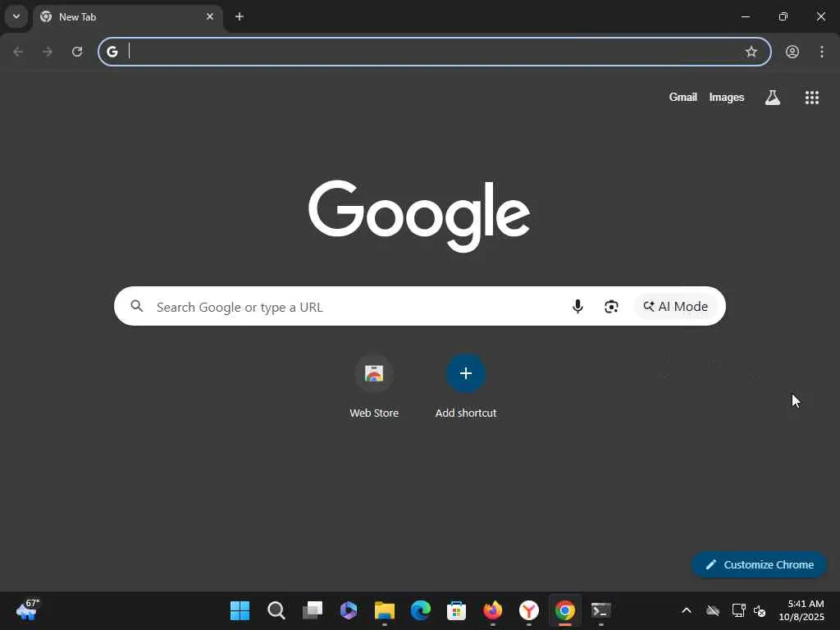Launch Microsoft Edge from taskbar
Viewport: 840px width, 630px height.
[421, 610]
